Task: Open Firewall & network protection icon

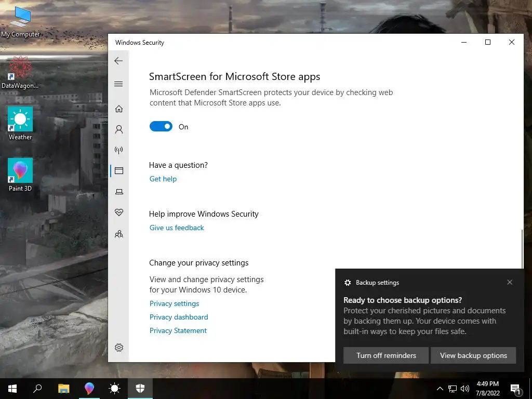Action: pos(119,150)
